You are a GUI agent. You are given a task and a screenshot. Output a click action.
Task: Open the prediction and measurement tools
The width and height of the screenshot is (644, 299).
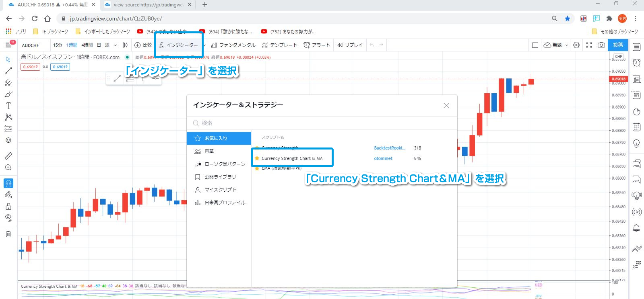8,129
